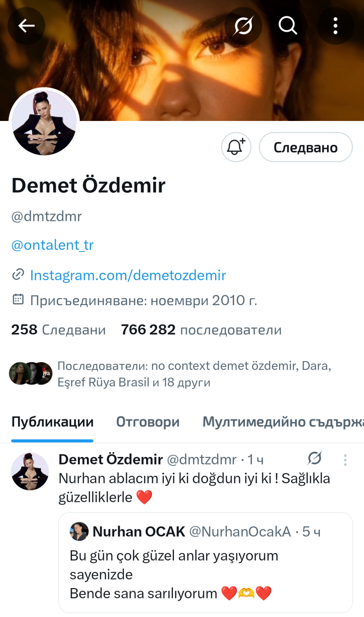
Task: Tap Nurhan OCAK's small avatar icon
Action: point(79,532)
